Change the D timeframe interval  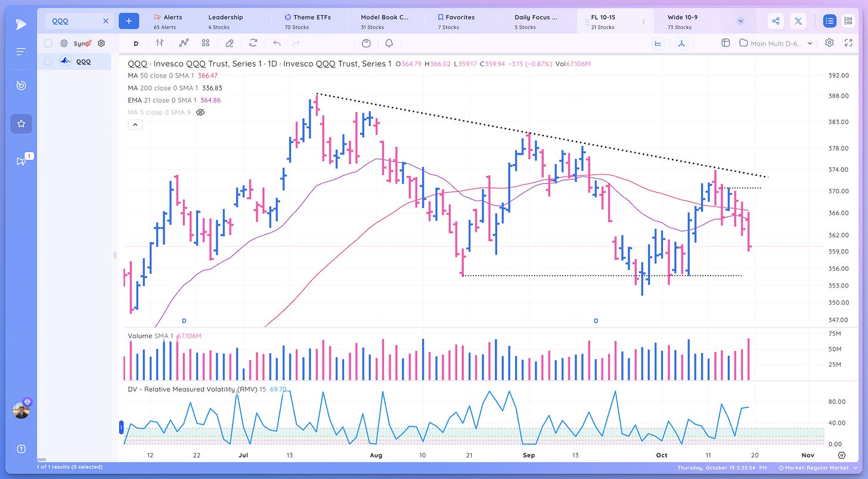[x=136, y=43]
